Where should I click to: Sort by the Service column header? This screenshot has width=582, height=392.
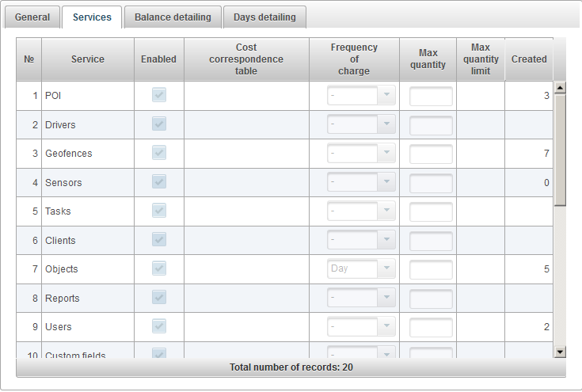click(87, 59)
